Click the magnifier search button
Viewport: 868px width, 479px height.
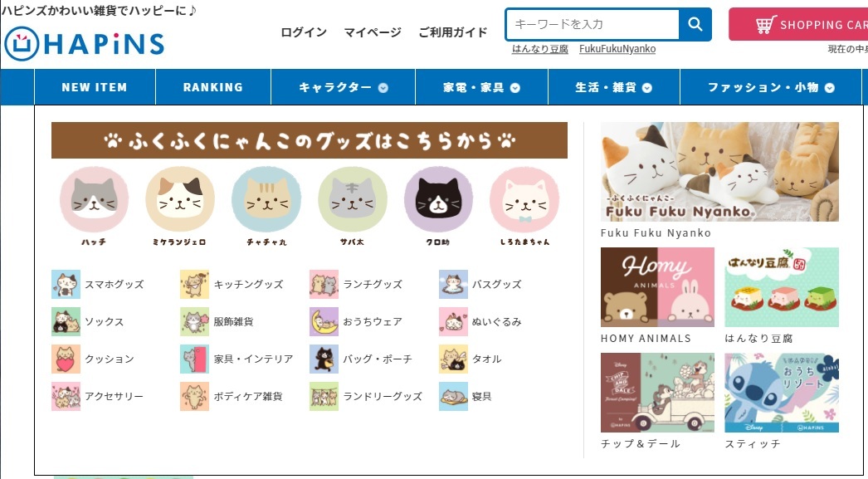[695, 24]
